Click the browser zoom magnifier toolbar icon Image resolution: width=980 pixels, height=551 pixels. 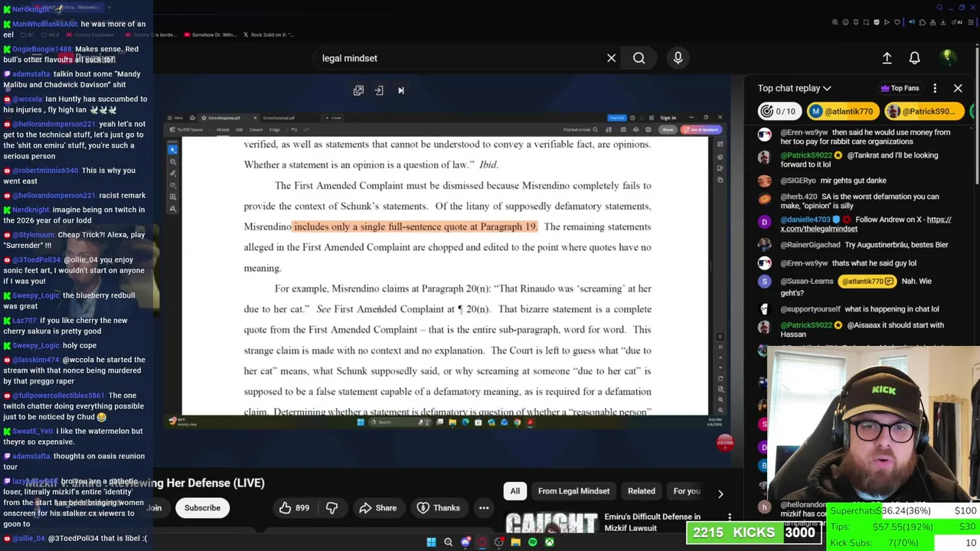(x=835, y=22)
